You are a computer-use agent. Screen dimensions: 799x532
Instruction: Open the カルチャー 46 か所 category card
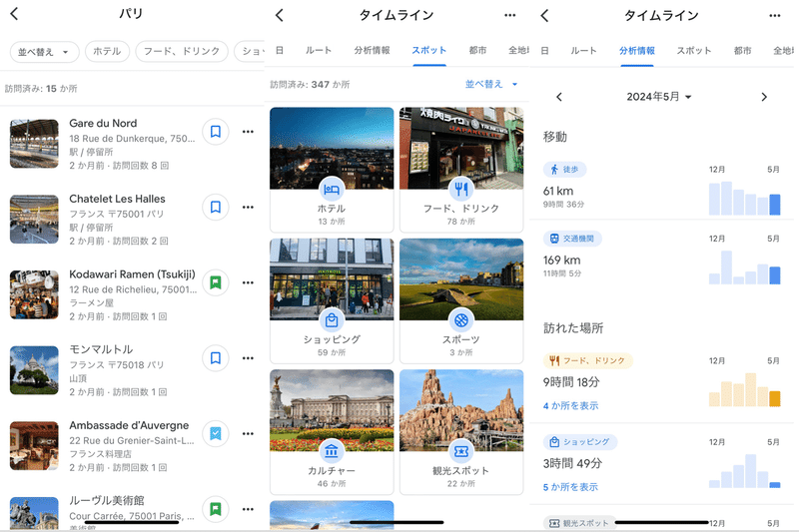(332, 432)
